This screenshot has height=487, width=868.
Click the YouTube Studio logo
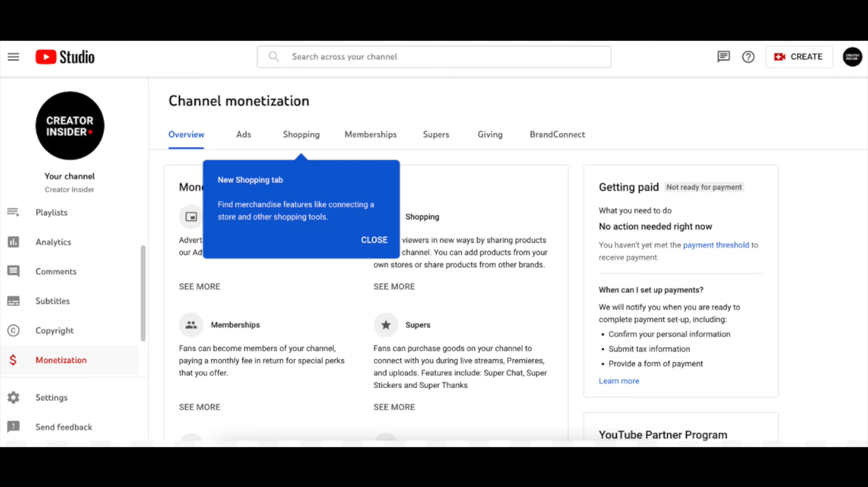65,57
